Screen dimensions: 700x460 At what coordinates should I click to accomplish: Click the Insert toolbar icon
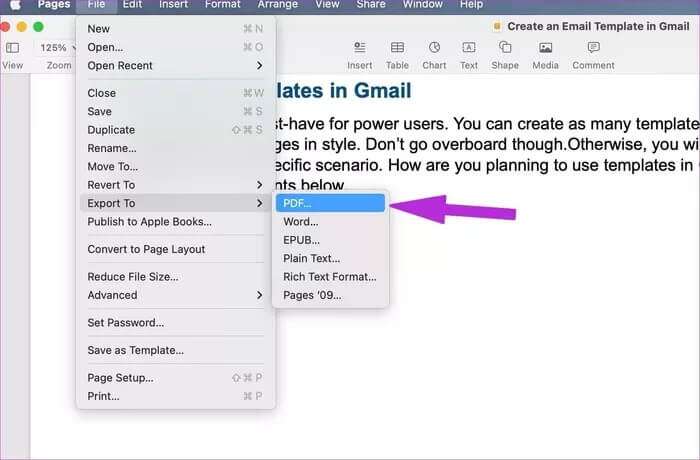click(x=359, y=47)
